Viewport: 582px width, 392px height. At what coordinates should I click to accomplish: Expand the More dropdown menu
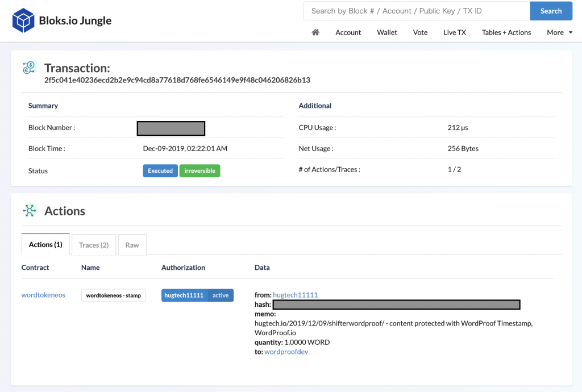[x=559, y=32]
